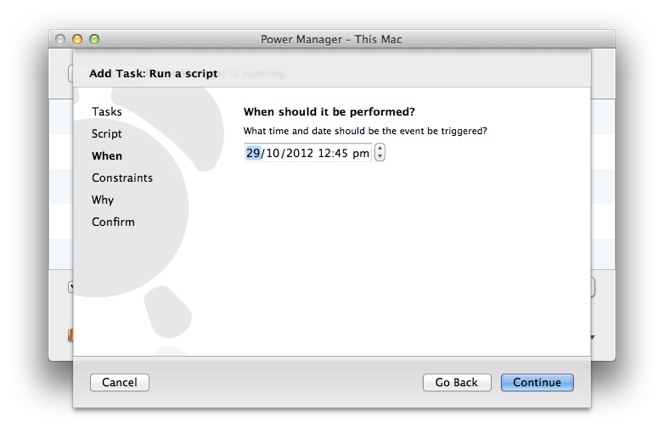
Task: Select the Constraints step in sidebar
Action: coord(122,178)
